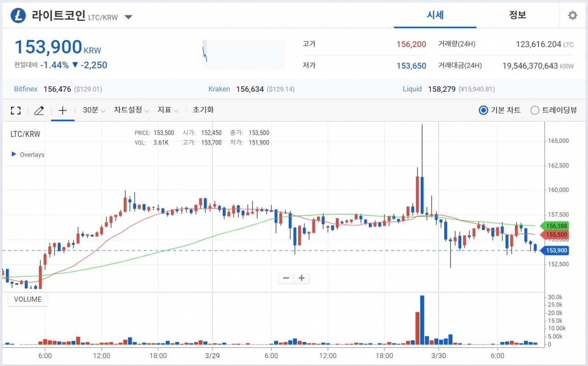Viewport: 588px width, 366px height.
Task: Switch to the 정보 tab
Action: coord(517,15)
